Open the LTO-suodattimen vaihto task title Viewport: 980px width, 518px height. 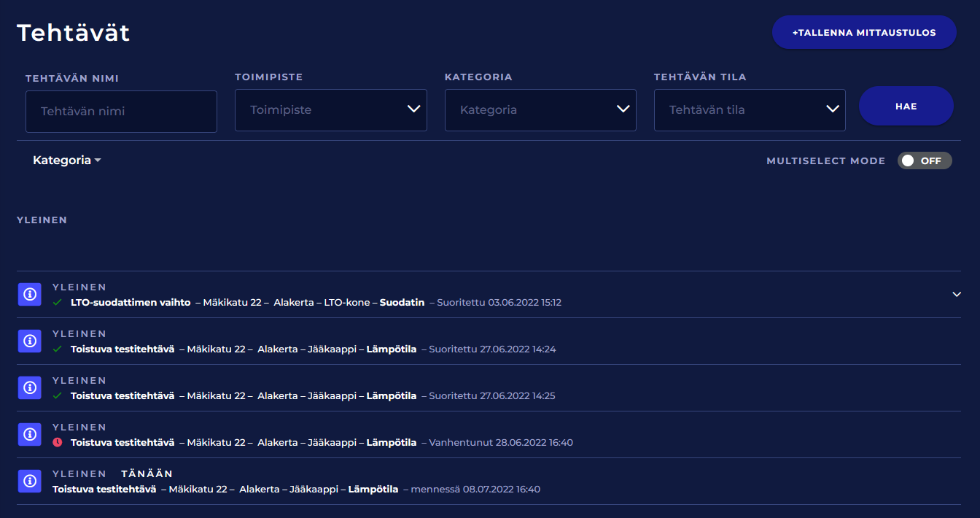[131, 302]
